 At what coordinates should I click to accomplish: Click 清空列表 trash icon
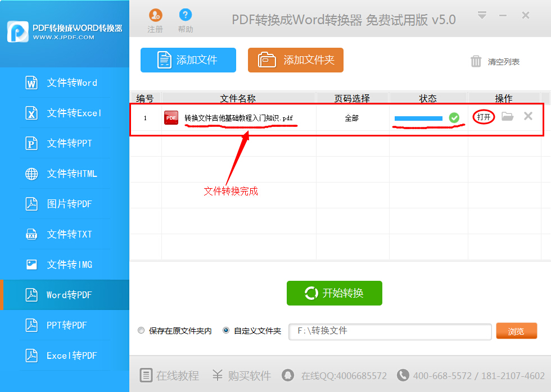click(x=476, y=61)
